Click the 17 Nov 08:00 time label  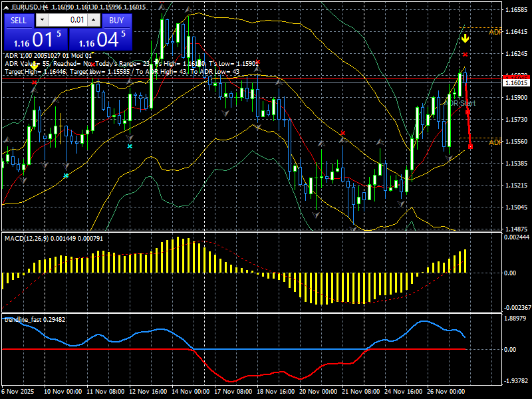(x=233, y=391)
